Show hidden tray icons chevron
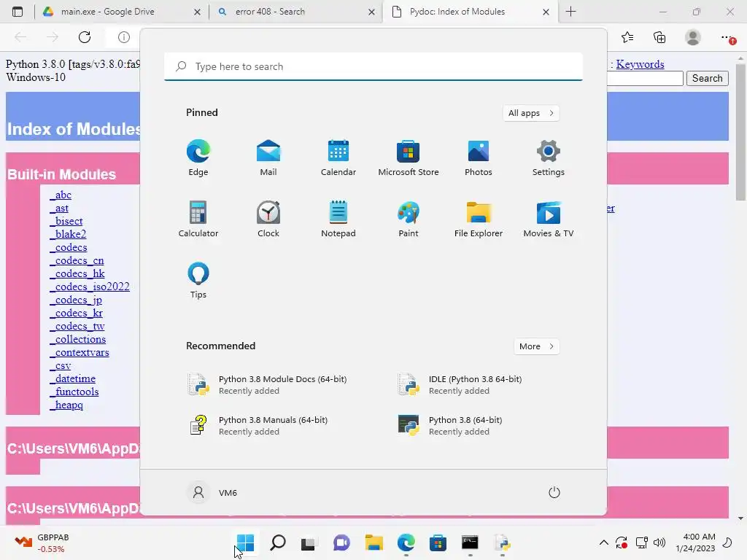Screen dimensions: 747x560 [x=603, y=542]
